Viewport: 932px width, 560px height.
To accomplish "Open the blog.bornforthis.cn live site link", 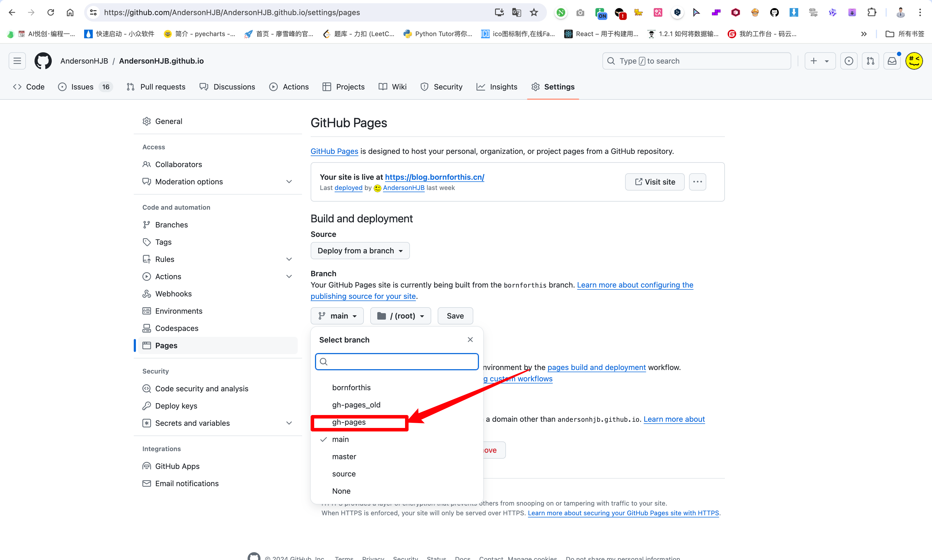I will tap(435, 177).
